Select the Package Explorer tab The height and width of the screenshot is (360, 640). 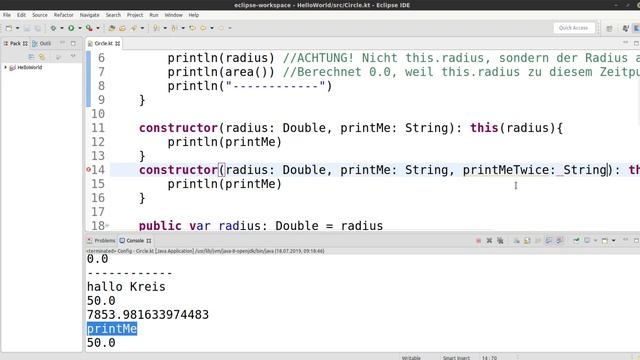click(16, 43)
